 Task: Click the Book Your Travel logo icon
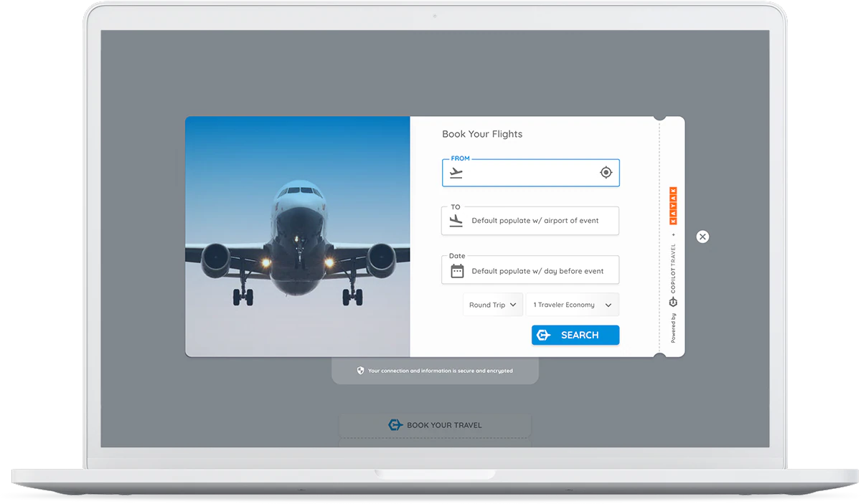(x=395, y=425)
